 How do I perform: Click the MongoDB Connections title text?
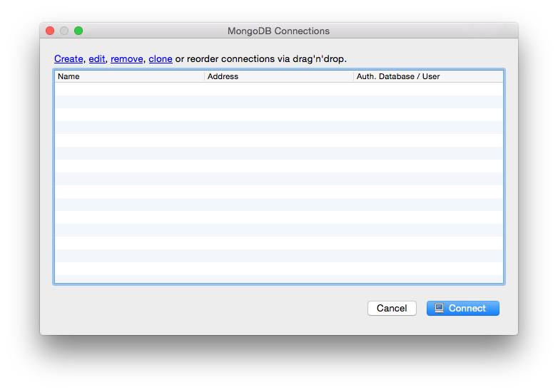pos(278,31)
